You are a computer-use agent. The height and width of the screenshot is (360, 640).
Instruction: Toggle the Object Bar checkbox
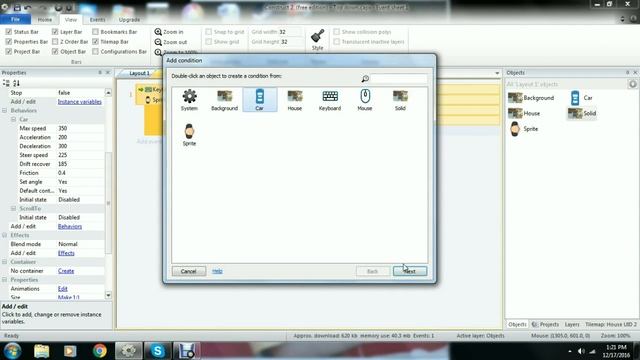pos(55,51)
